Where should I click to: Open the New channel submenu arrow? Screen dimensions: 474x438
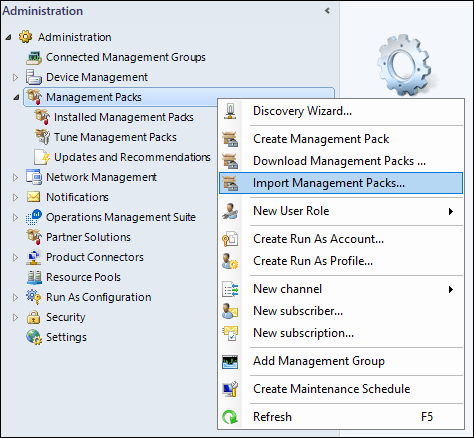451,289
